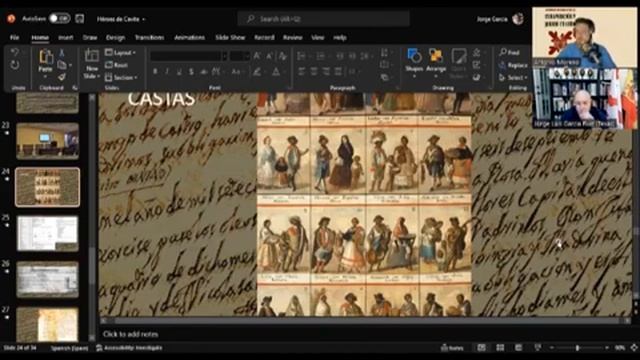This screenshot has width=640, height=360.
Task: Click the Undo icon
Action: pos(15,52)
